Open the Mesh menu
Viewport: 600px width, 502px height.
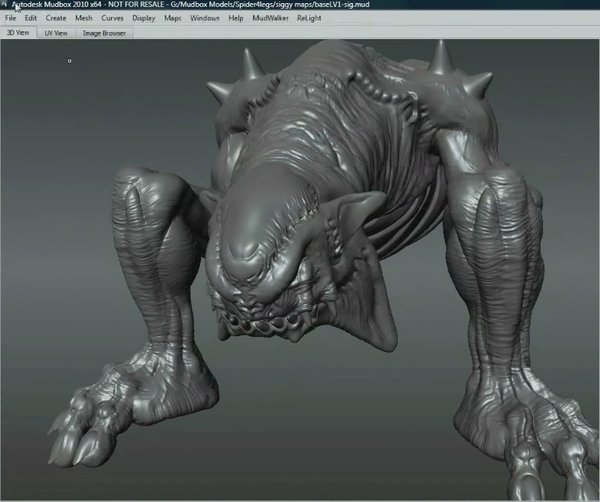pyautogui.click(x=84, y=18)
